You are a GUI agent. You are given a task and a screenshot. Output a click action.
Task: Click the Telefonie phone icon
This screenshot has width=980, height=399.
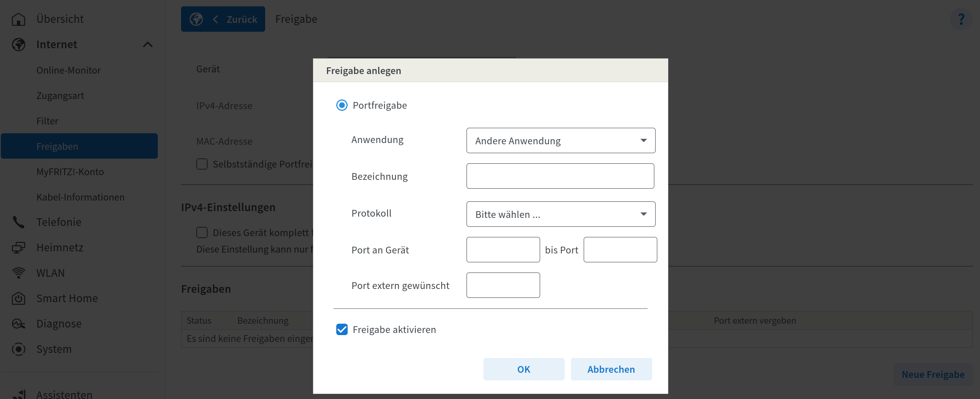pyautogui.click(x=19, y=222)
